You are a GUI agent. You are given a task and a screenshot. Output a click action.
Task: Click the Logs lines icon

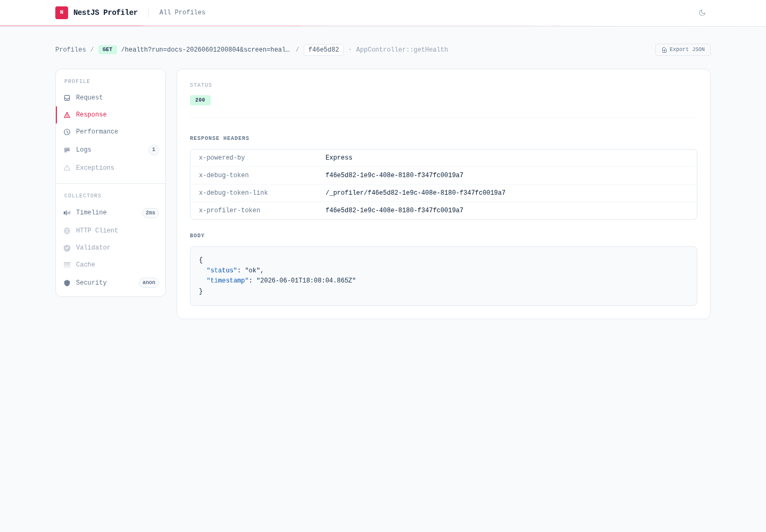(x=67, y=150)
